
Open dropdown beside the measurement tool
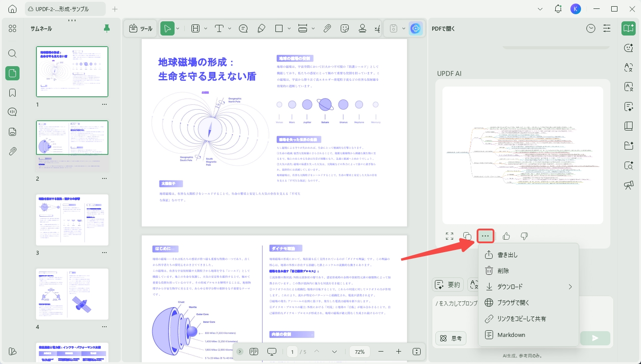click(313, 28)
